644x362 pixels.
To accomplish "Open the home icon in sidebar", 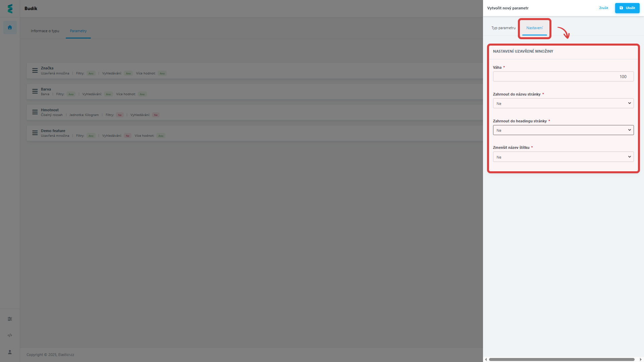I will [10, 27].
